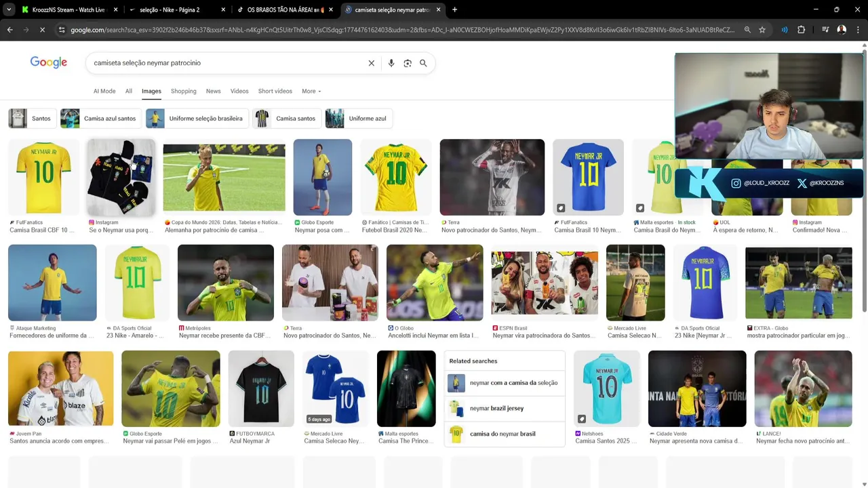
Task: Open related search camisa do neymar brasil
Action: pyautogui.click(x=505, y=434)
